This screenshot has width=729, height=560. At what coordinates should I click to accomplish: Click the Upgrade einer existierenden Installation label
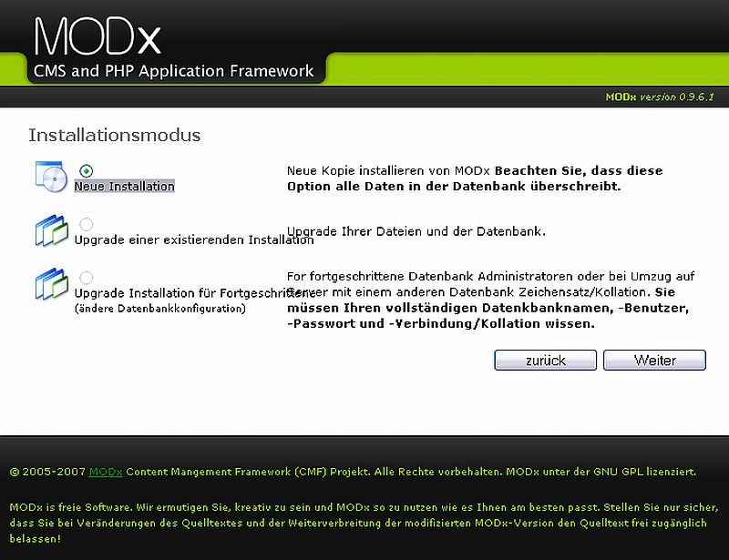pyautogui.click(x=194, y=239)
